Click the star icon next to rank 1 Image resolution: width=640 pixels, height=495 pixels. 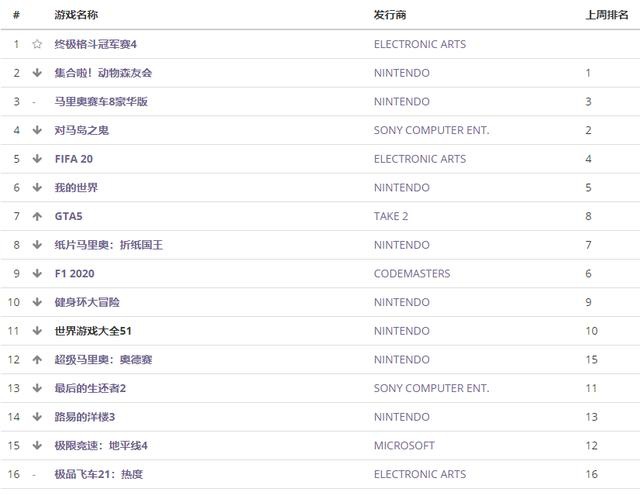tap(37, 44)
